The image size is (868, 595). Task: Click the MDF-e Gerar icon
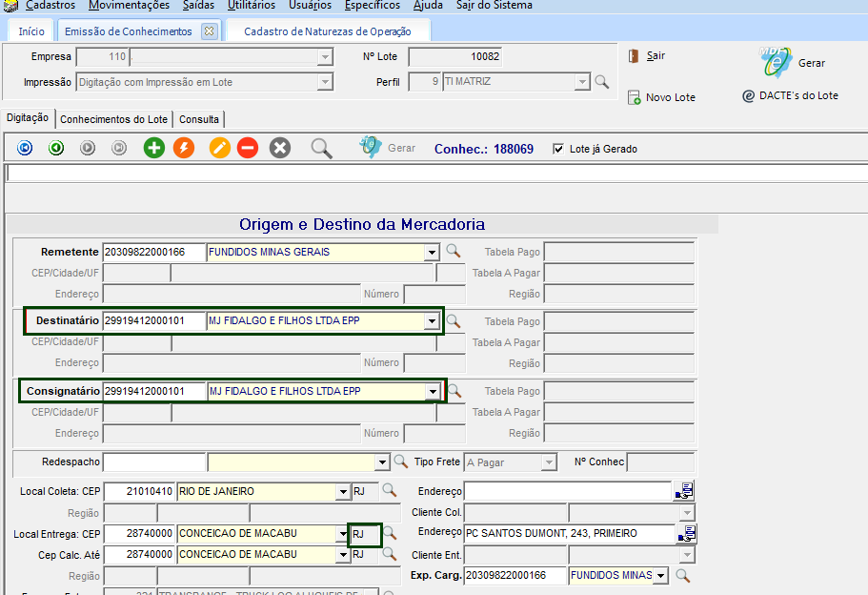click(777, 62)
